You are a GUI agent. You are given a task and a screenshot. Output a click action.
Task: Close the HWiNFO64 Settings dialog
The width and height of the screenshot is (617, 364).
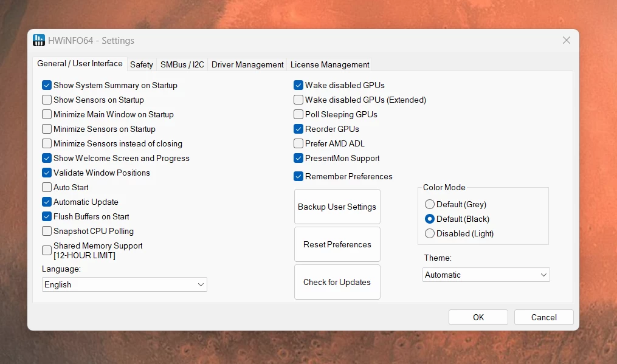(566, 40)
